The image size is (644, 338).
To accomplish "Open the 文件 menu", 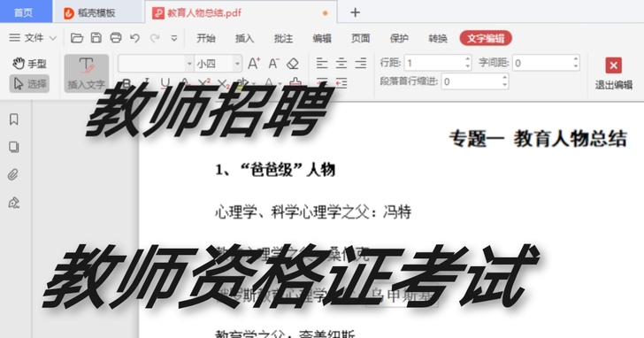I will 33,38.
